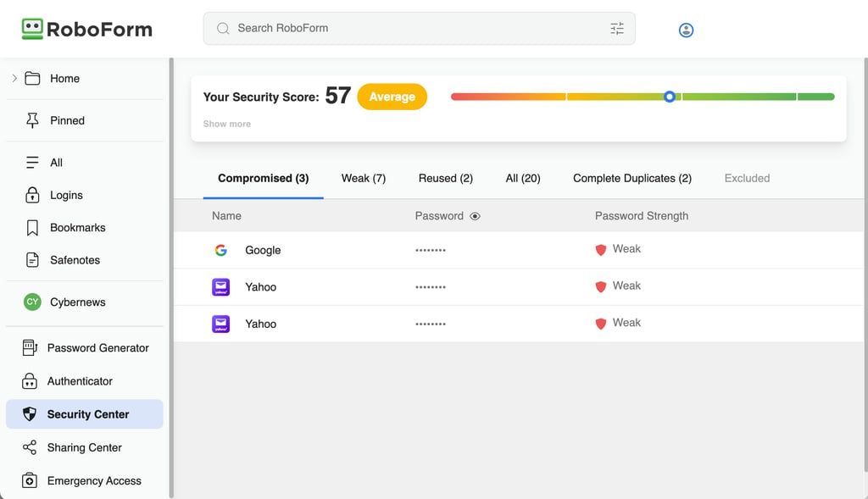Image resolution: width=868 pixels, height=499 pixels.
Task: Click the Name column header
Action: click(226, 216)
